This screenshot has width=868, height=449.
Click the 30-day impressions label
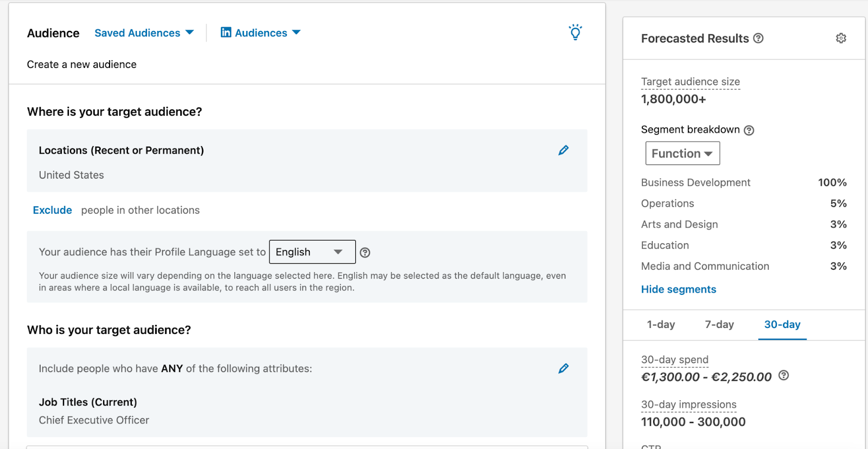688,404
